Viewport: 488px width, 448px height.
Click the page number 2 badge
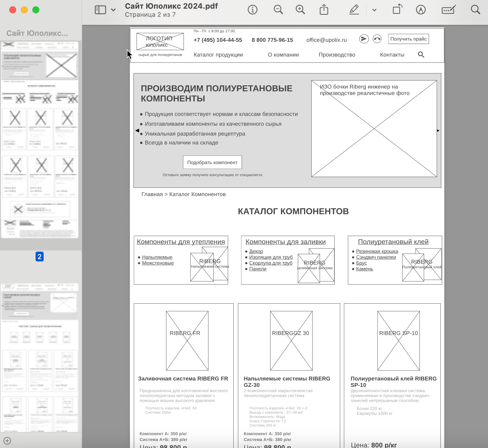[x=40, y=257]
